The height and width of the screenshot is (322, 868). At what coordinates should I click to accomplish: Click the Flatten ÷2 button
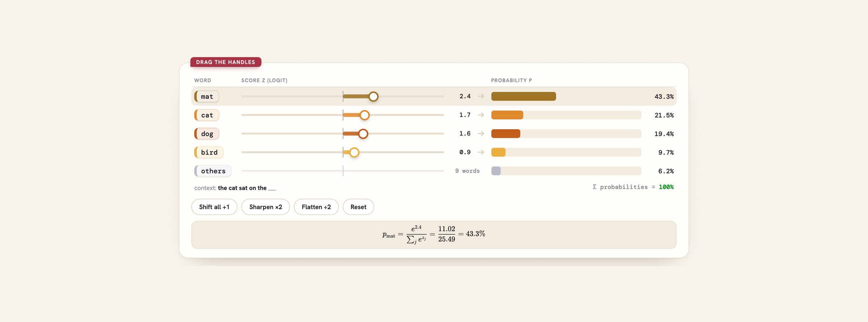316,207
